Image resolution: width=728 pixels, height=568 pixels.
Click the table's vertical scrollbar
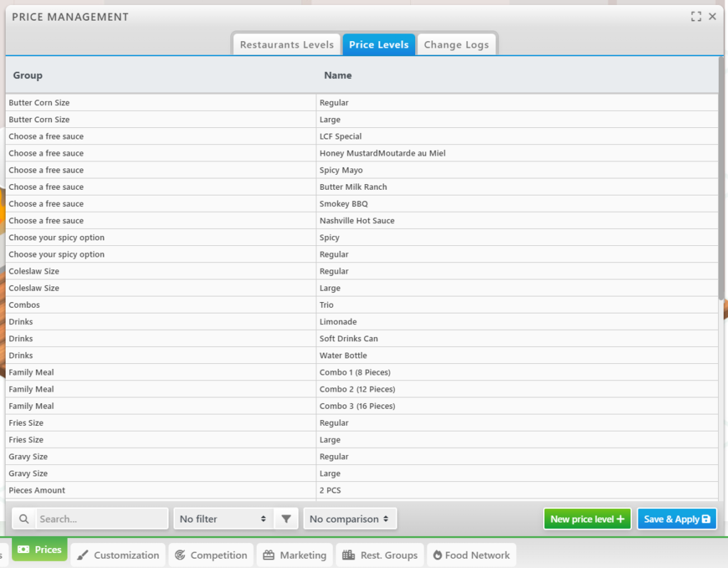[x=722, y=178]
